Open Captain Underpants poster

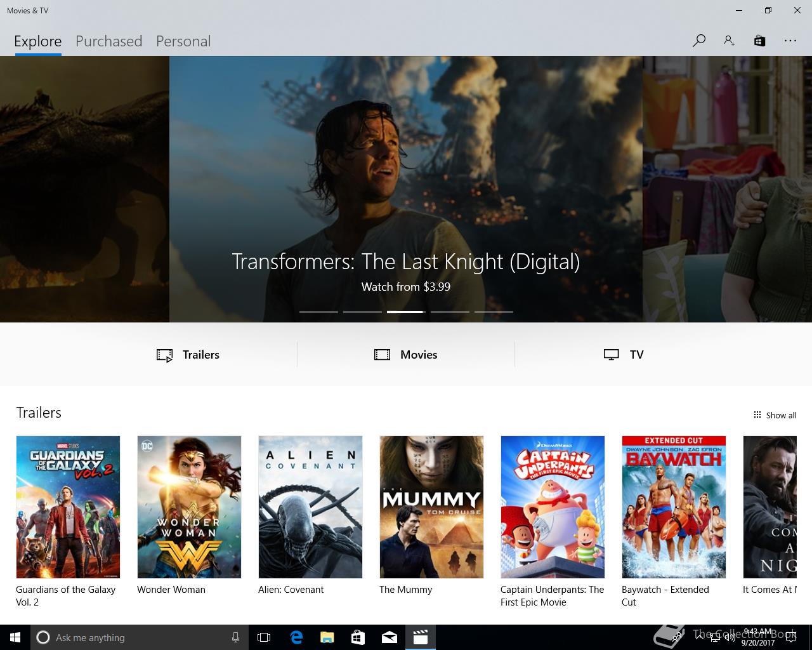click(x=553, y=507)
